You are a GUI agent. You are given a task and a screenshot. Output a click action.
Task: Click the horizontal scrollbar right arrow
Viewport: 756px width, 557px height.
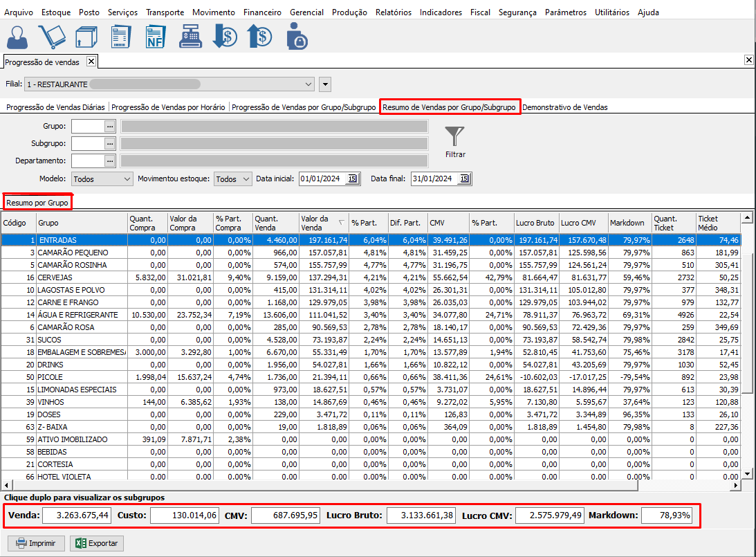click(x=735, y=486)
